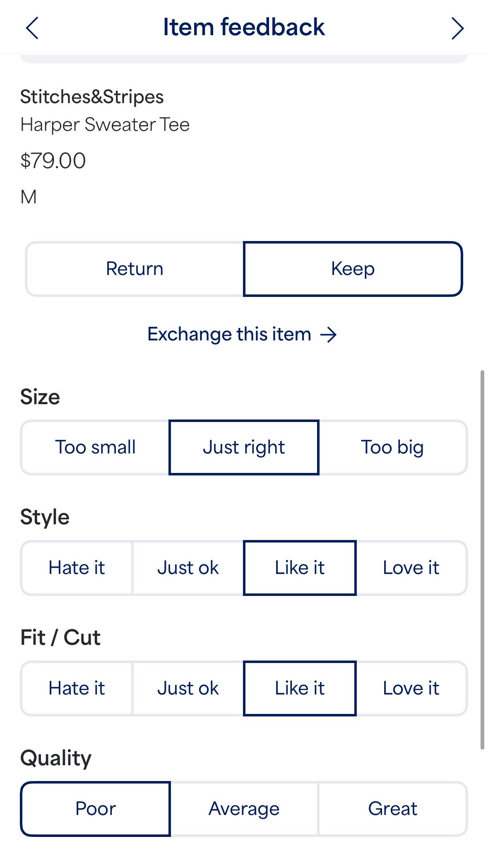Screen dimensions: 488x868
Task: Mark size as Too big
Action: pos(392,447)
